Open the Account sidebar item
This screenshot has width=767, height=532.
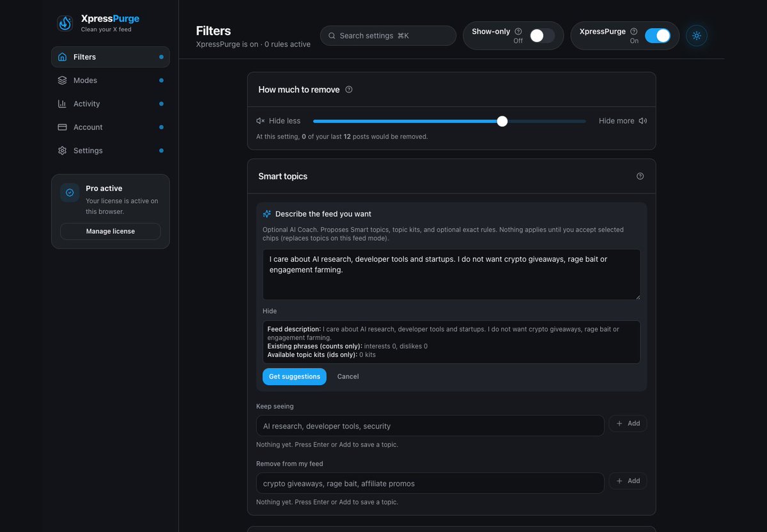coord(111,127)
